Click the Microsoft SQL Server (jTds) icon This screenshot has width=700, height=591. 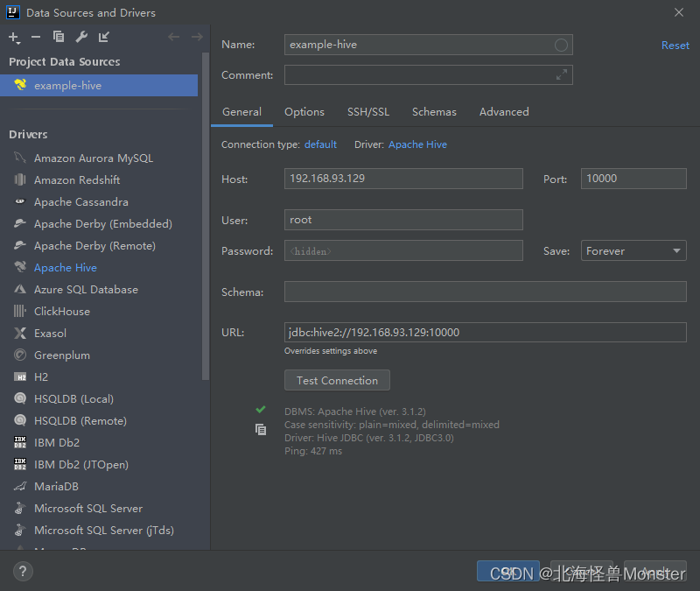pos(20,530)
